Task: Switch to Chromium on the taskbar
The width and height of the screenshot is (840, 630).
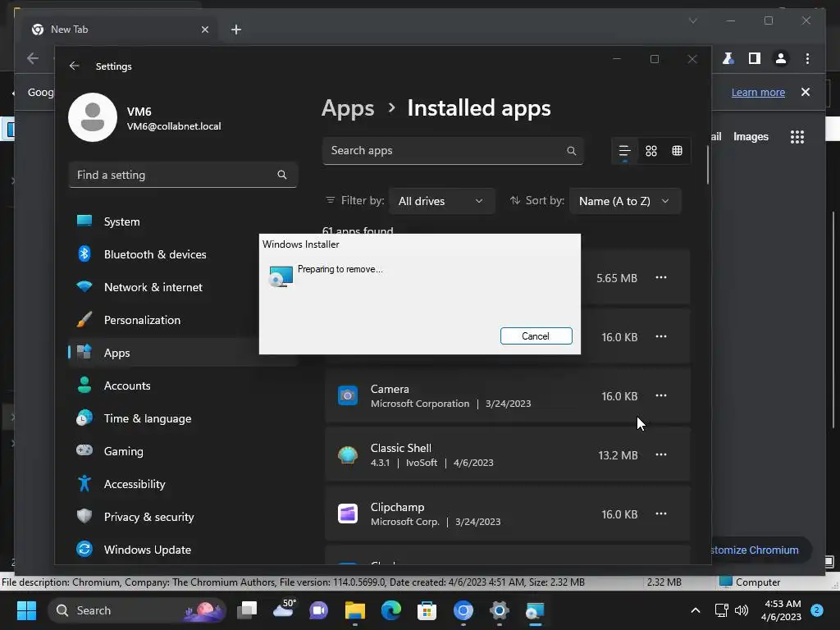Action: tap(463, 610)
